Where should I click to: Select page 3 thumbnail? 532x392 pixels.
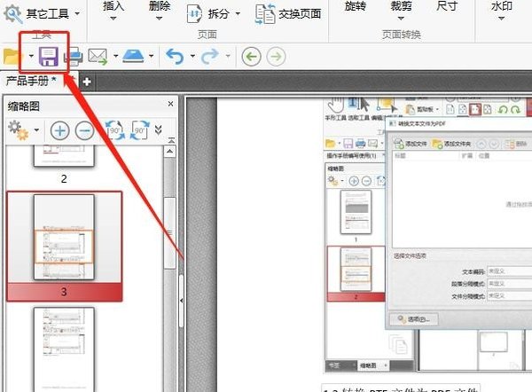[64, 237]
